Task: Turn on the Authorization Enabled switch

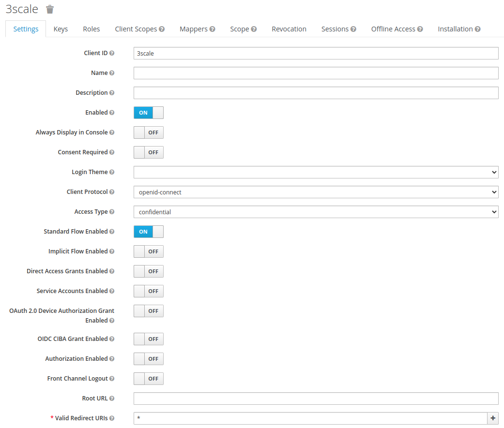Action: (x=149, y=359)
